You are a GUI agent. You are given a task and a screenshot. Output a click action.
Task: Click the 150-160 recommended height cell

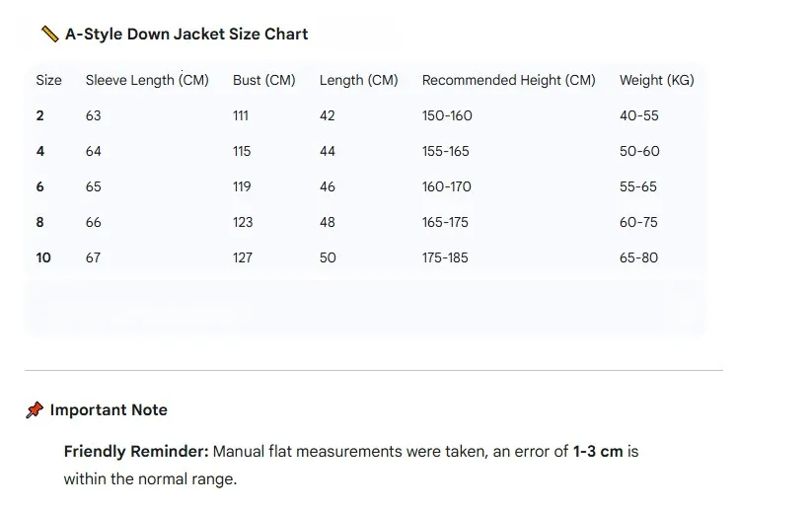(447, 115)
